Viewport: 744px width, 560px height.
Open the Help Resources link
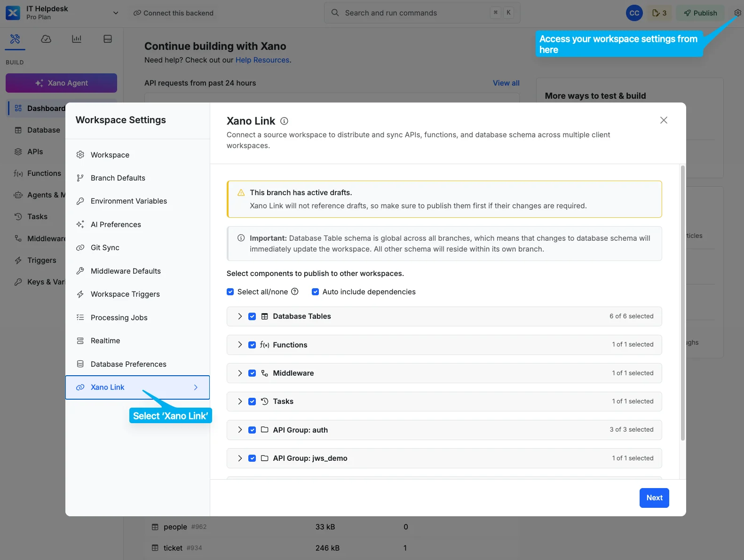point(262,60)
